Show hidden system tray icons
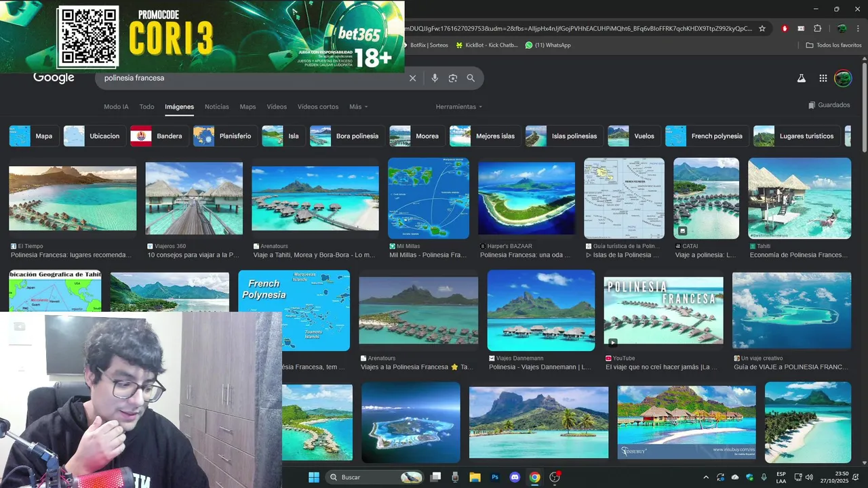Image resolution: width=868 pixels, height=488 pixels. click(705, 477)
